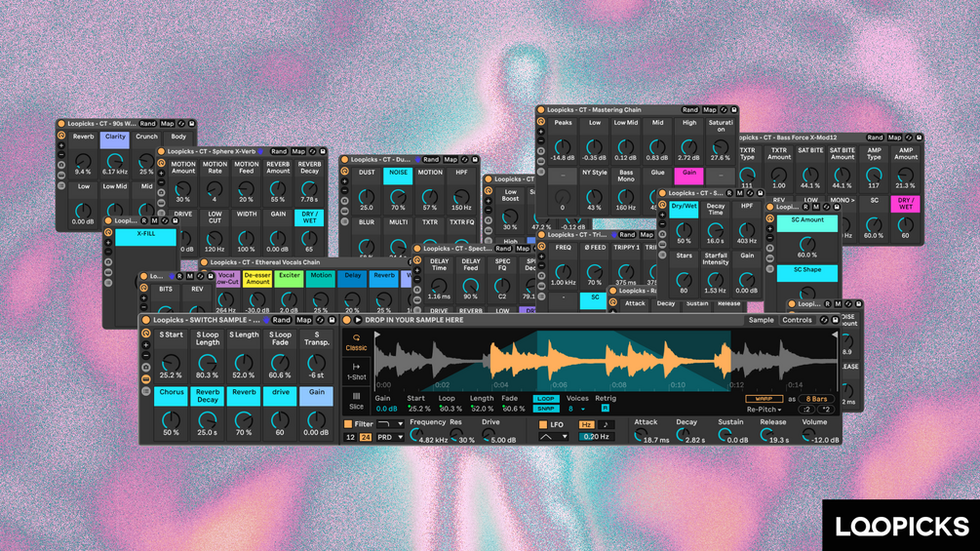Viewport: 980px width, 551px height.
Task: Open PRD filter circuit dropdown
Action: point(391,437)
